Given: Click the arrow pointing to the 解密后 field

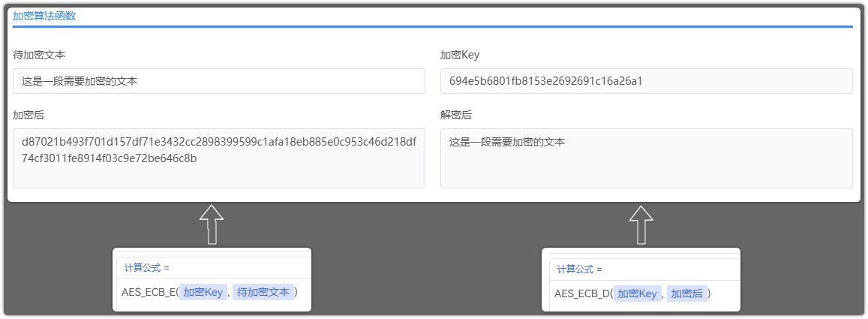Looking at the screenshot, I should point(641,224).
